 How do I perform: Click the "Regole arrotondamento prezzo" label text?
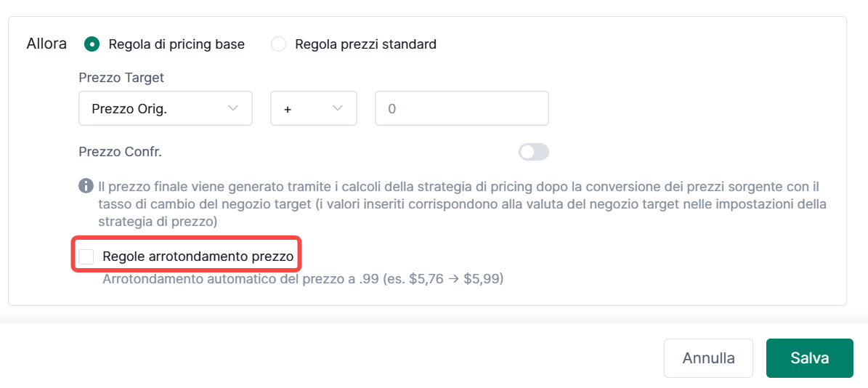pyautogui.click(x=198, y=256)
